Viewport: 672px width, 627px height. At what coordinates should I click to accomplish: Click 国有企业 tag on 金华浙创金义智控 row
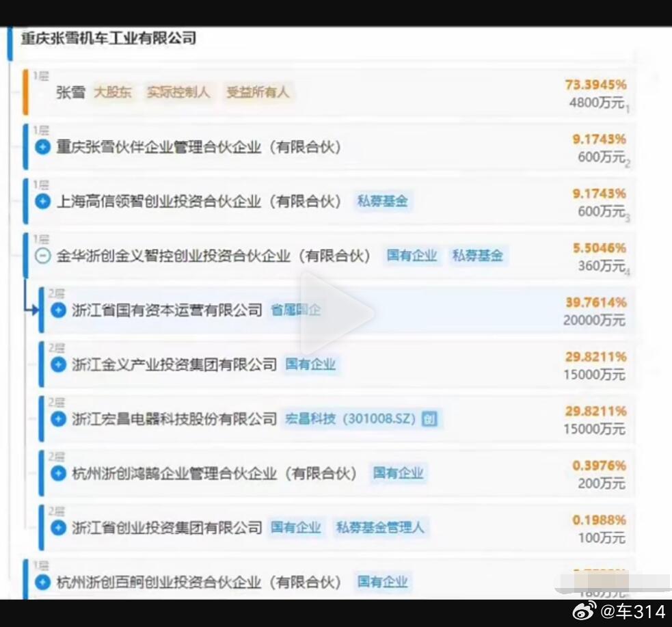[412, 256]
